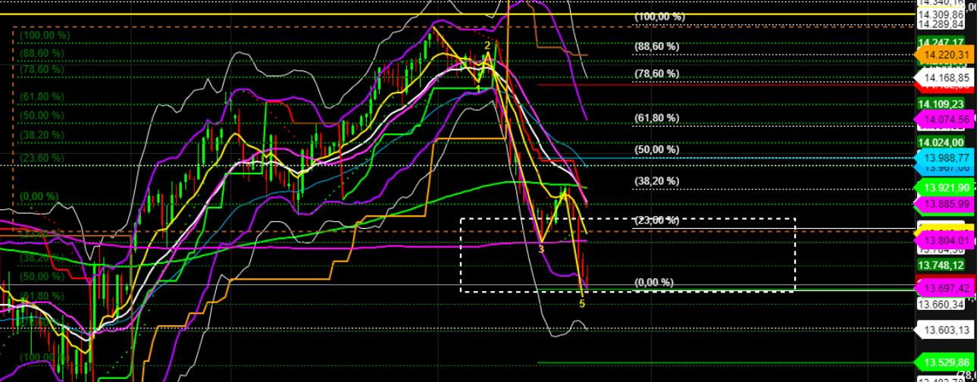This screenshot has width=980, height=382.
Task: Click the white (100,00 %) Fibonacci label
Action: click(659, 16)
